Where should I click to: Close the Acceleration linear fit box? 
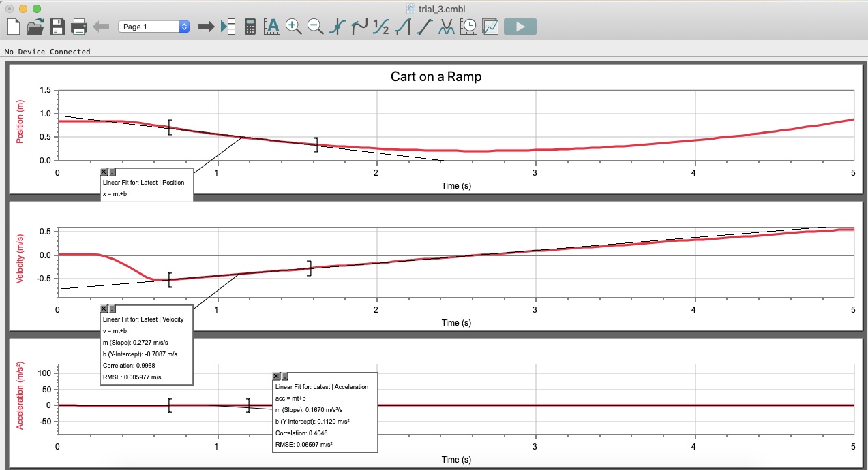point(276,376)
